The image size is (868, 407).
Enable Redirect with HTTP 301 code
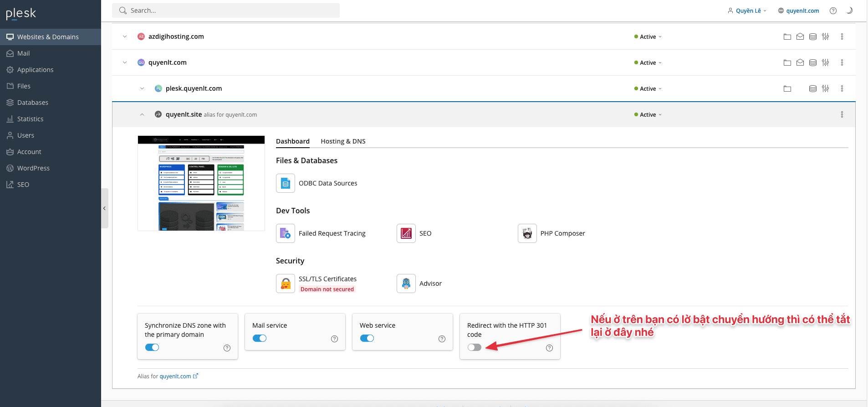coord(474,347)
